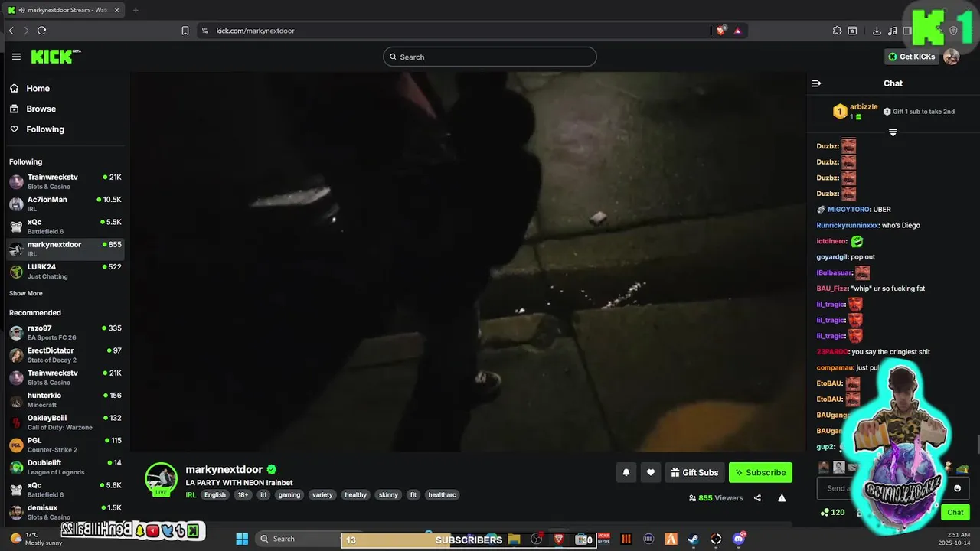Select the healthy tag
Image resolution: width=980 pixels, height=551 pixels.
click(x=355, y=494)
